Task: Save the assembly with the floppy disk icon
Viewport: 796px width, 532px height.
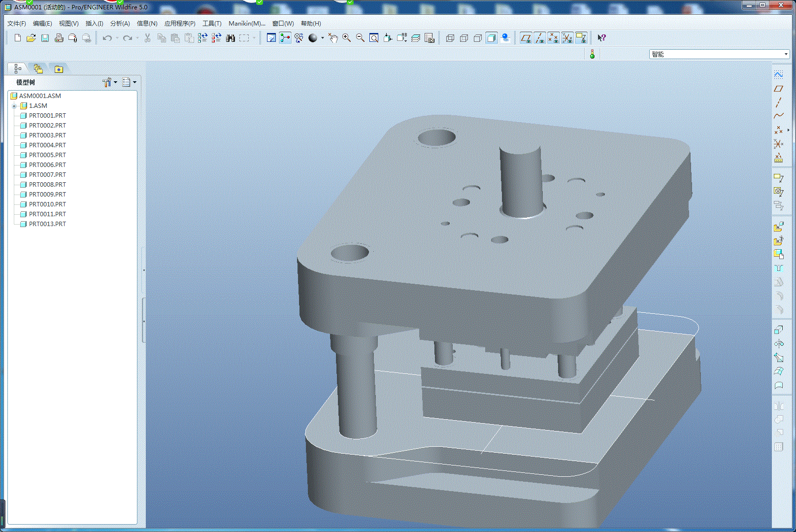Action: click(x=45, y=38)
